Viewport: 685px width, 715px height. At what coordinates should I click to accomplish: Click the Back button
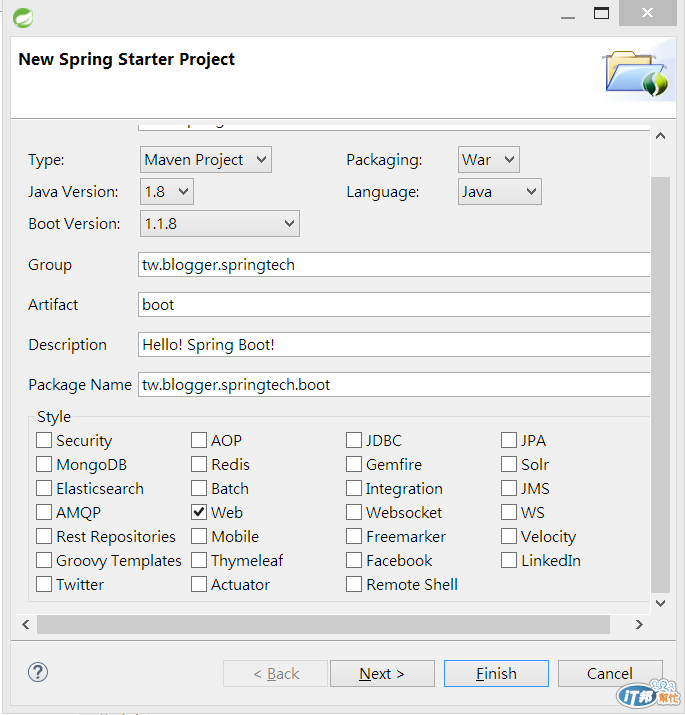coord(275,674)
